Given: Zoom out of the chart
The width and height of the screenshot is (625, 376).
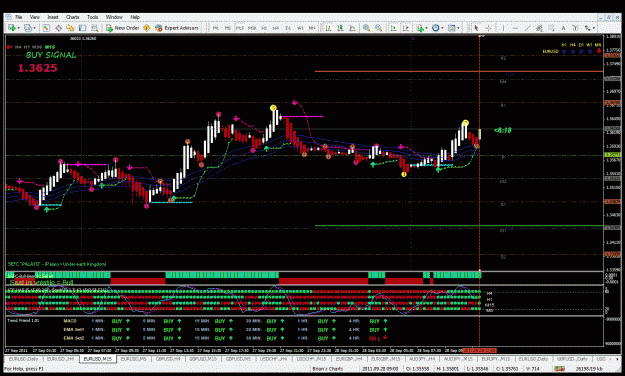Looking at the screenshot, I should (x=379, y=28).
